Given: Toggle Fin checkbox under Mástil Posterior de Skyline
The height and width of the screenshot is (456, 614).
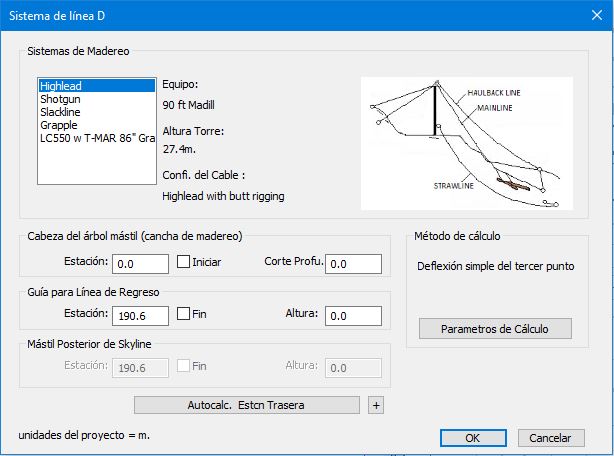Looking at the screenshot, I should [184, 367].
